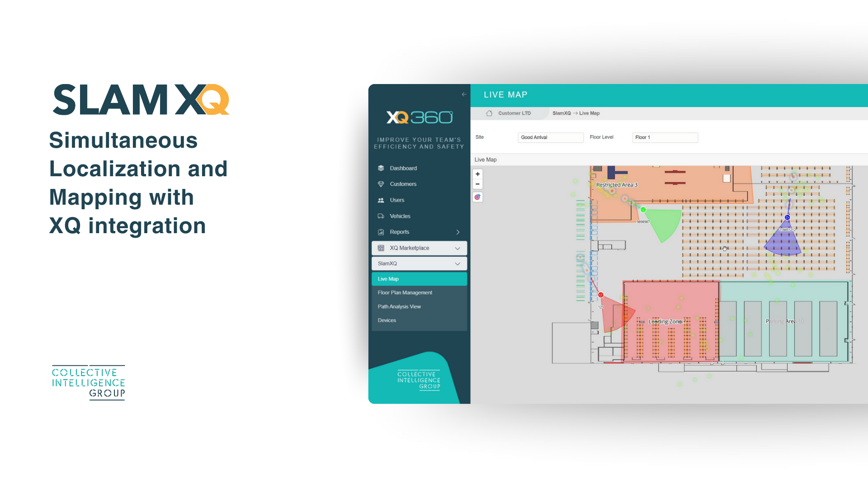
Task: Click the Vehicles truck icon
Action: coord(381,216)
